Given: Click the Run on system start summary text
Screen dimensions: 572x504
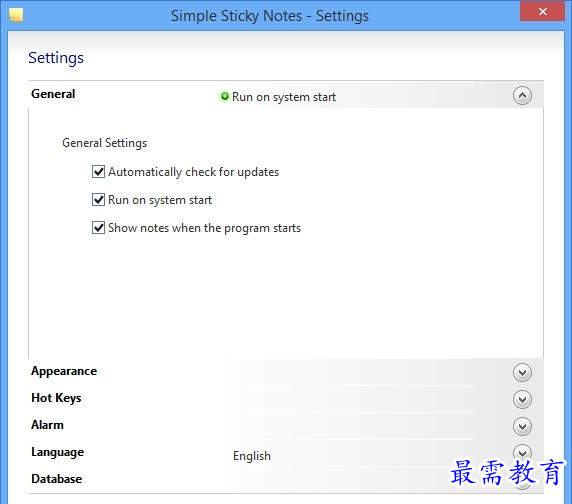Looking at the screenshot, I should click(284, 97).
